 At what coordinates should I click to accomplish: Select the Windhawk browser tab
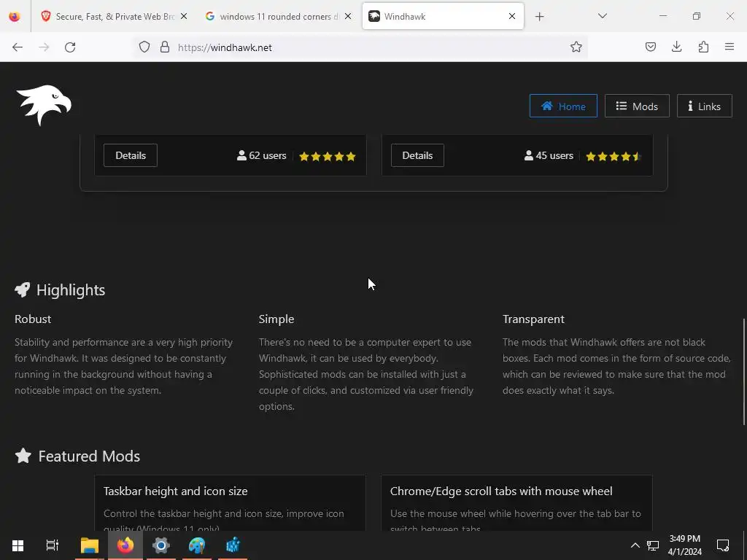(443, 17)
